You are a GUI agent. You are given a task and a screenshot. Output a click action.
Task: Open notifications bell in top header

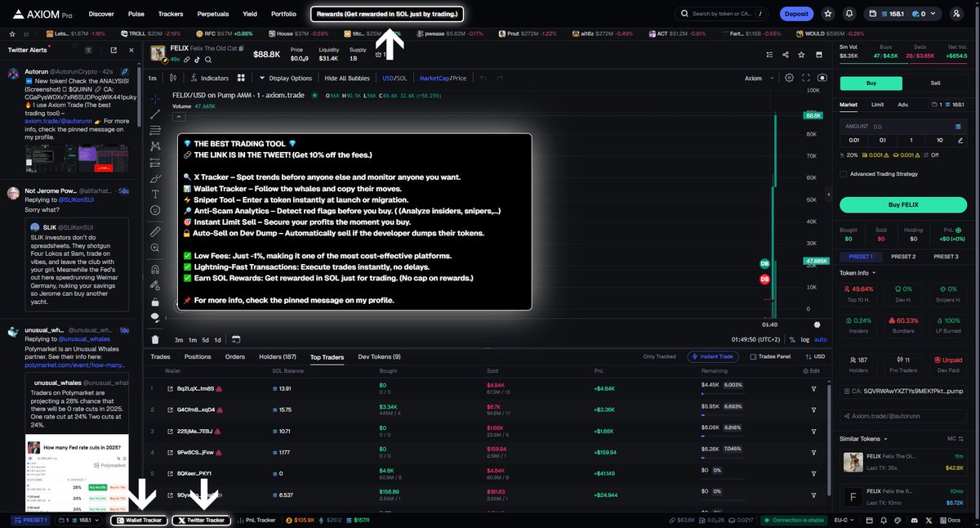pos(849,14)
